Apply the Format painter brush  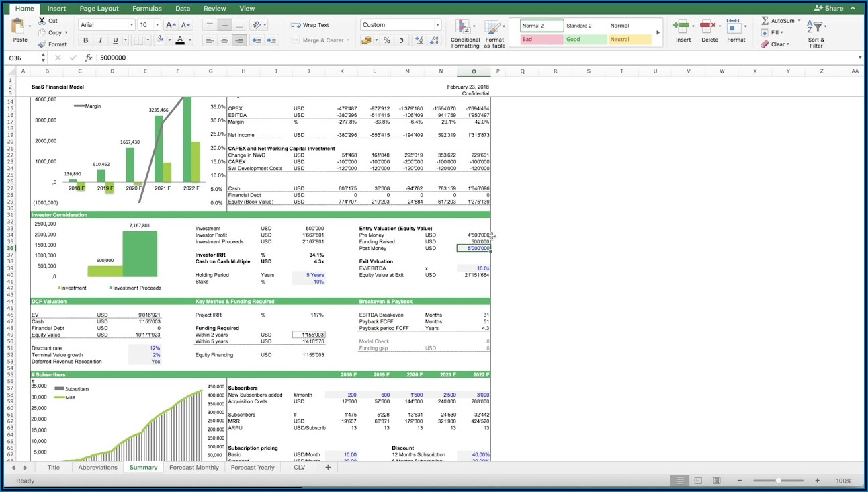pyautogui.click(x=43, y=44)
